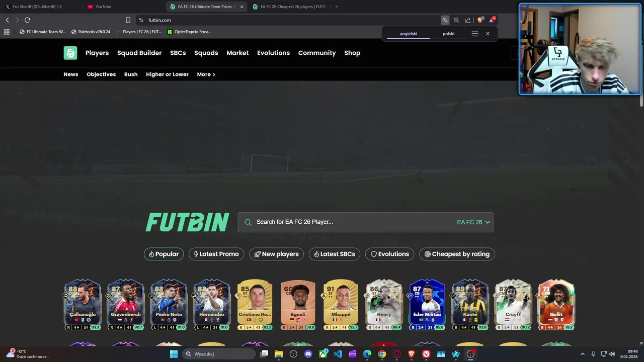Switch to Fut Sheriff X tab

(x=40, y=7)
